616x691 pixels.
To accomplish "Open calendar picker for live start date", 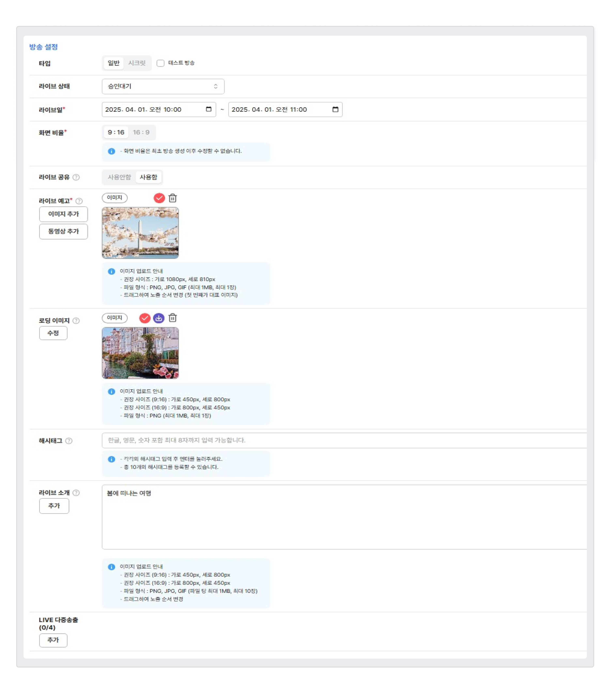I will pyautogui.click(x=209, y=109).
